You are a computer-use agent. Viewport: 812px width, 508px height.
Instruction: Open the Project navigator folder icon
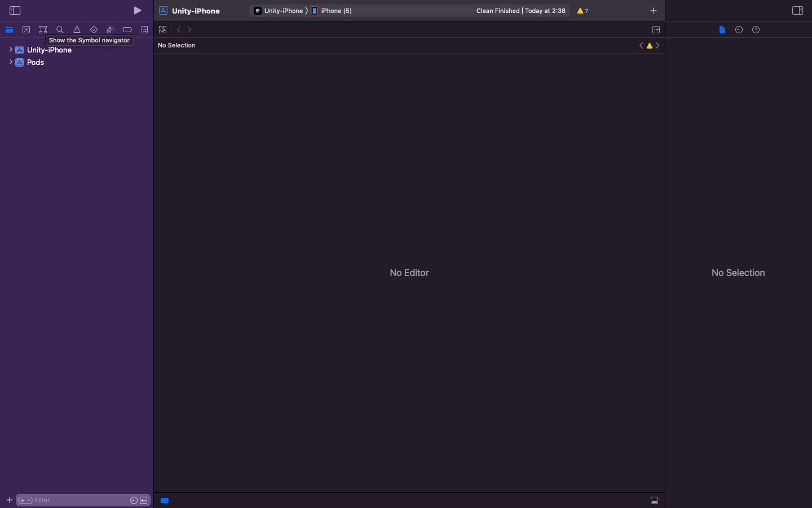click(9, 30)
